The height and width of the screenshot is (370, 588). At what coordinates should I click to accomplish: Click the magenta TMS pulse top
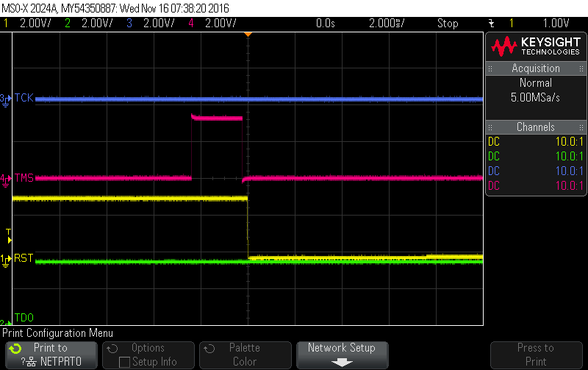(217, 118)
